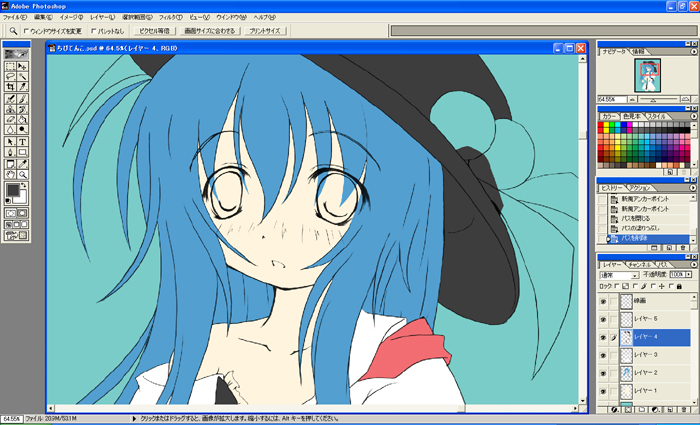
Task: Hide the レイヤー 1 layer
Action: 603,392
